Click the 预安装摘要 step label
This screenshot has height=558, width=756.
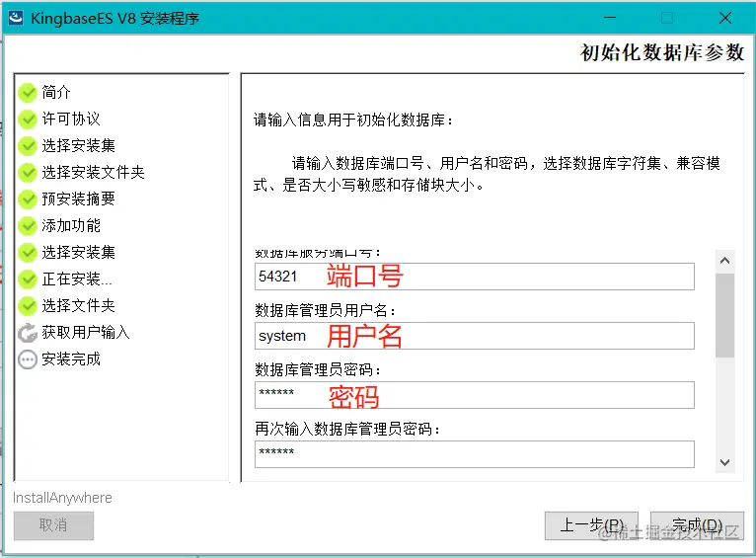tap(78, 199)
